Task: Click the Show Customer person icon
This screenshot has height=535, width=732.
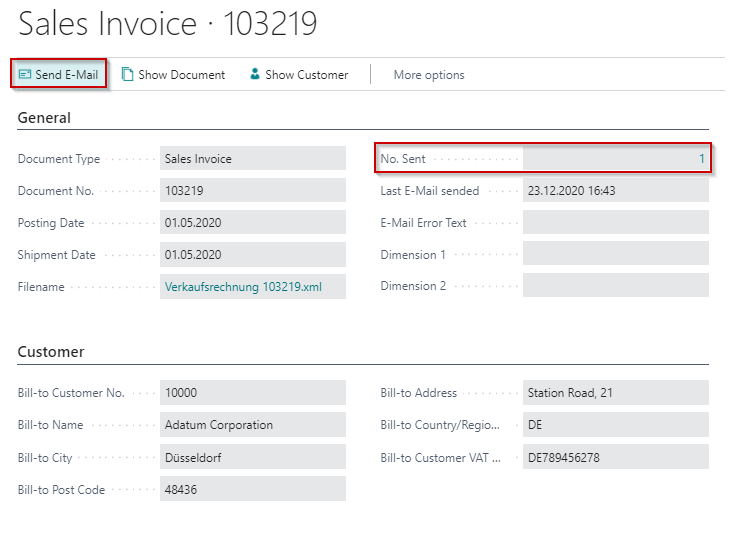Action: coord(255,75)
